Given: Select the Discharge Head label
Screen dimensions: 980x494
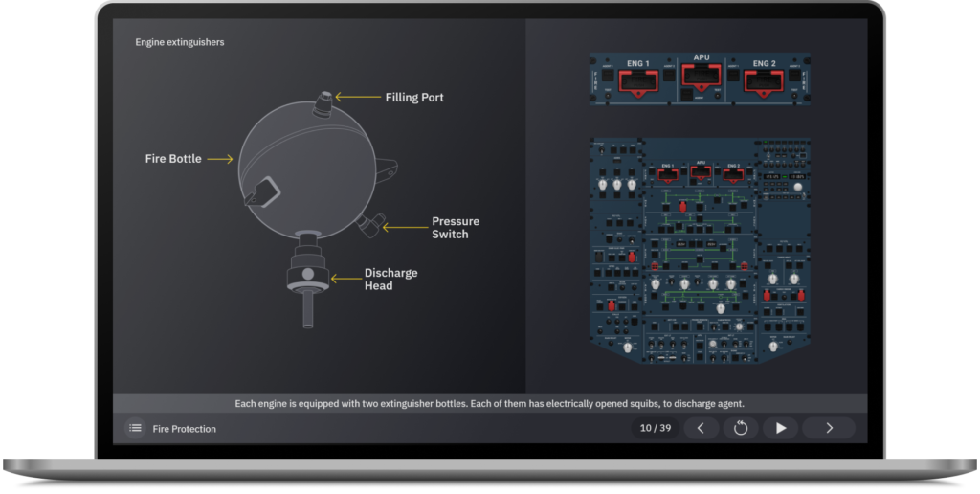Looking at the screenshot, I should 391,279.
